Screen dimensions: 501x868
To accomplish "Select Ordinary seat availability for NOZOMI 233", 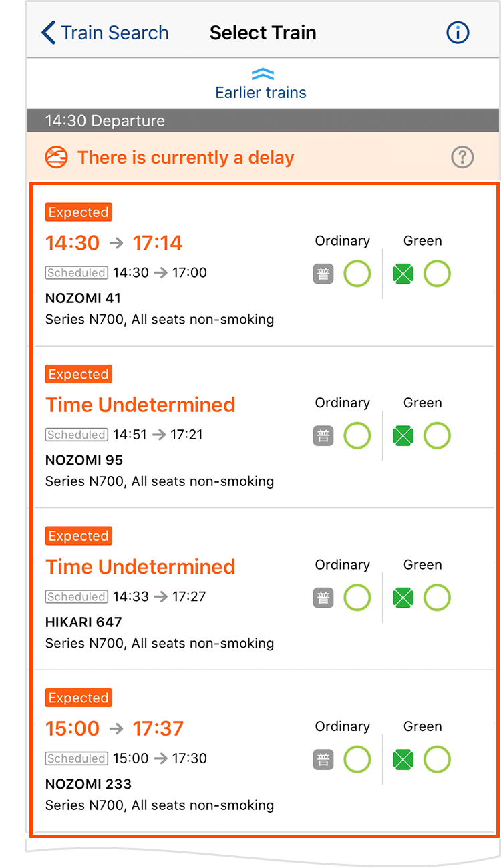I will click(x=357, y=760).
